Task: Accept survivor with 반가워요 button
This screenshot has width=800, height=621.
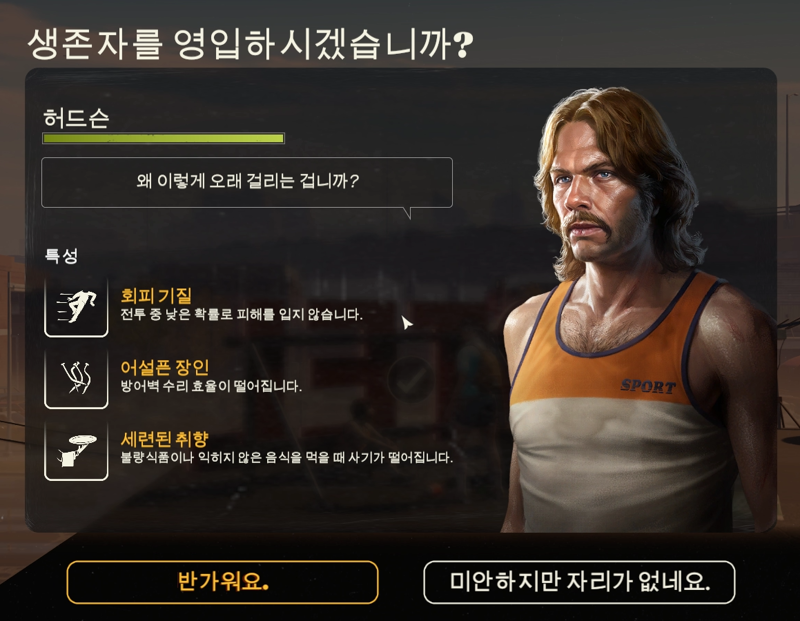Action: (222, 582)
